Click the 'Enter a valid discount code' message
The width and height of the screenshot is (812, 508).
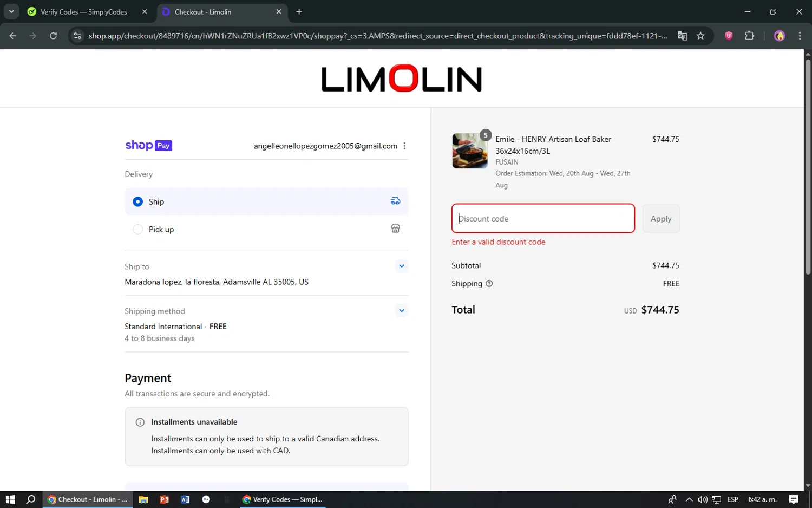tap(499, 242)
